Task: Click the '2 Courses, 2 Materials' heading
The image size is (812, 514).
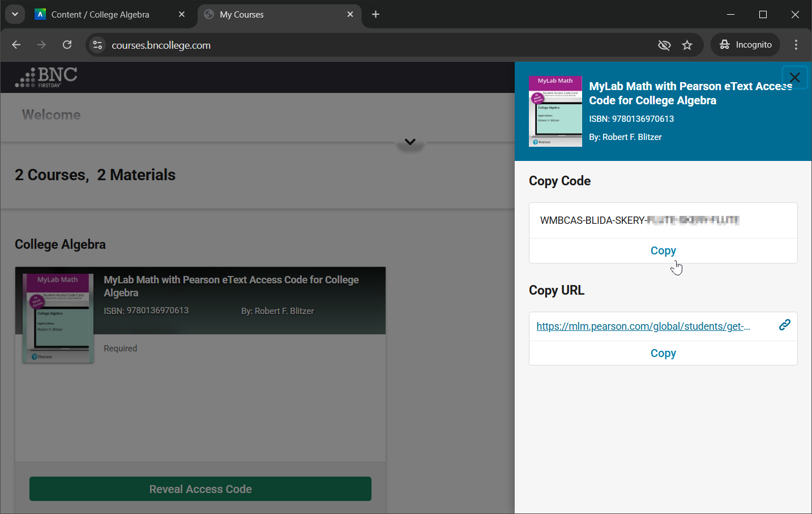Action: (95, 175)
